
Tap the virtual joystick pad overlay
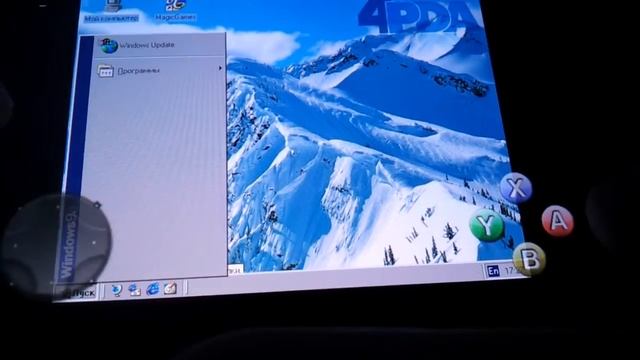point(57,247)
